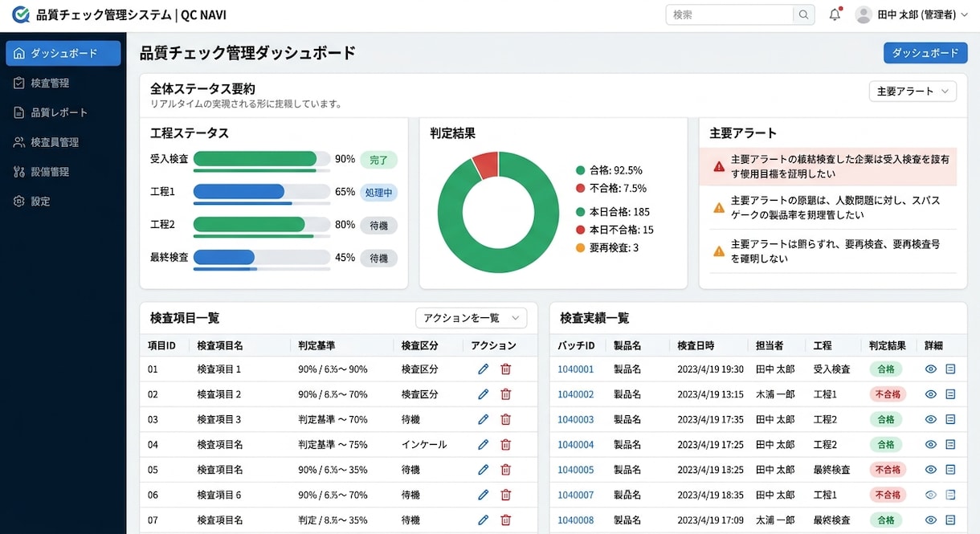Click the QC NAVI logo icon
The image size is (980, 534).
[x=20, y=14]
